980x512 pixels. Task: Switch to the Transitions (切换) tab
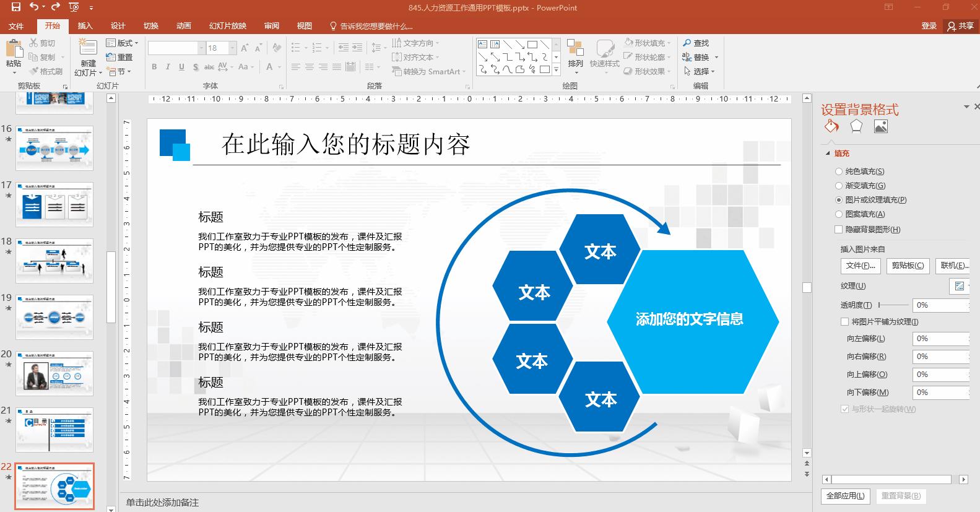pyautogui.click(x=150, y=26)
